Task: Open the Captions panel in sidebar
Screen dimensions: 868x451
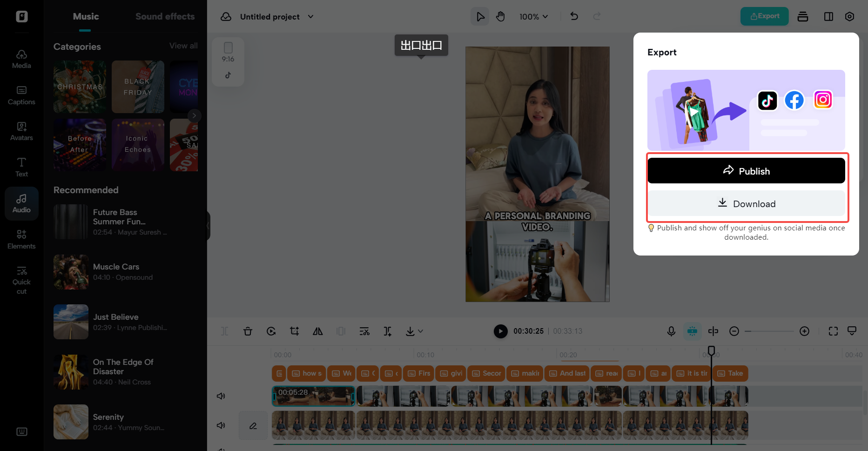Action: pos(21,95)
